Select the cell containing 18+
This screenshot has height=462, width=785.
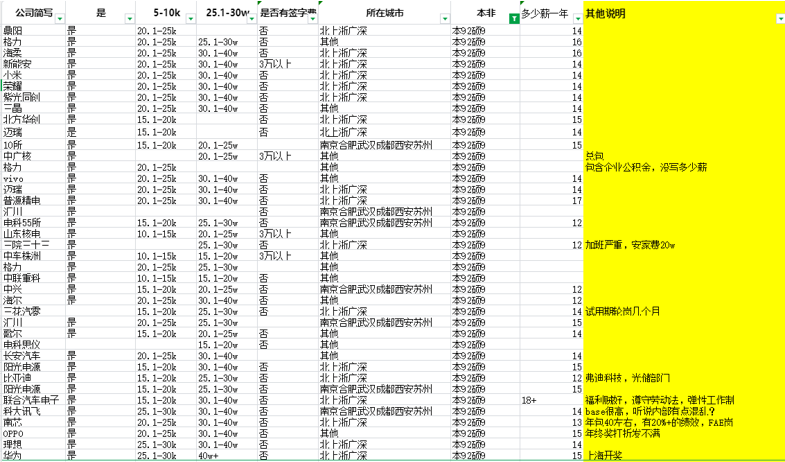pyautogui.click(x=529, y=400)
